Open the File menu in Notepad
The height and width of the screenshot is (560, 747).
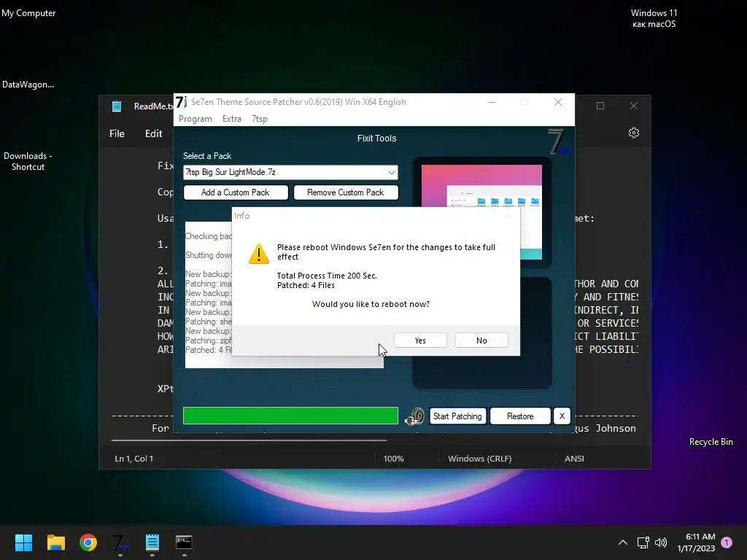pos(117,134)
